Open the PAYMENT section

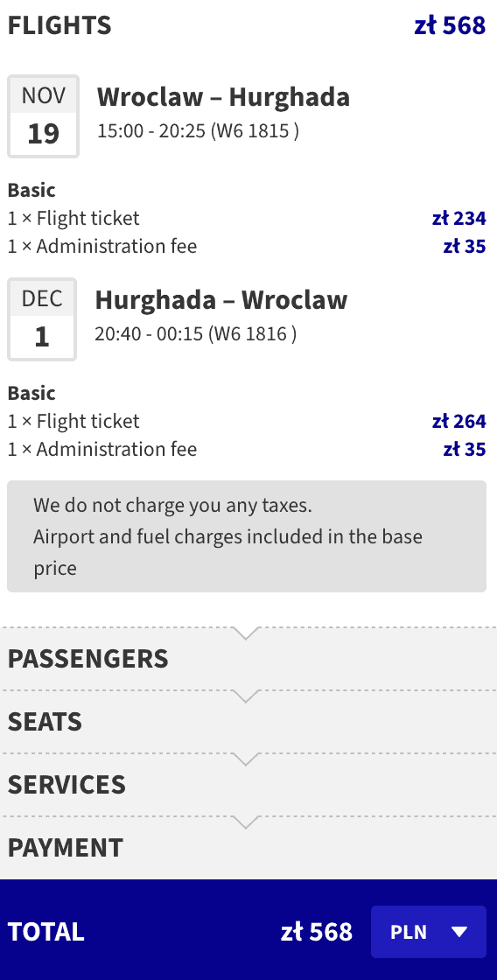tap(248, 848)
